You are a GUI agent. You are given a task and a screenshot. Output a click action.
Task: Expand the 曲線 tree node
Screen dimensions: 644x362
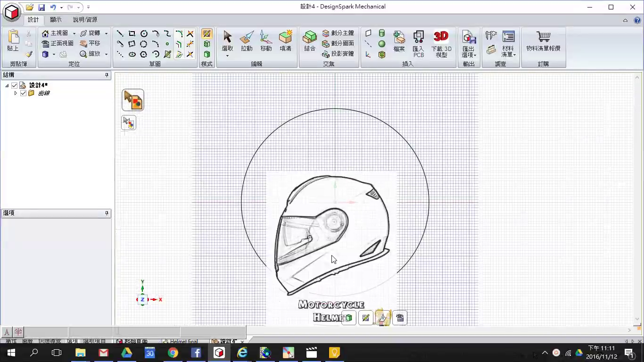pyautogui.click(x=16, y=93)
